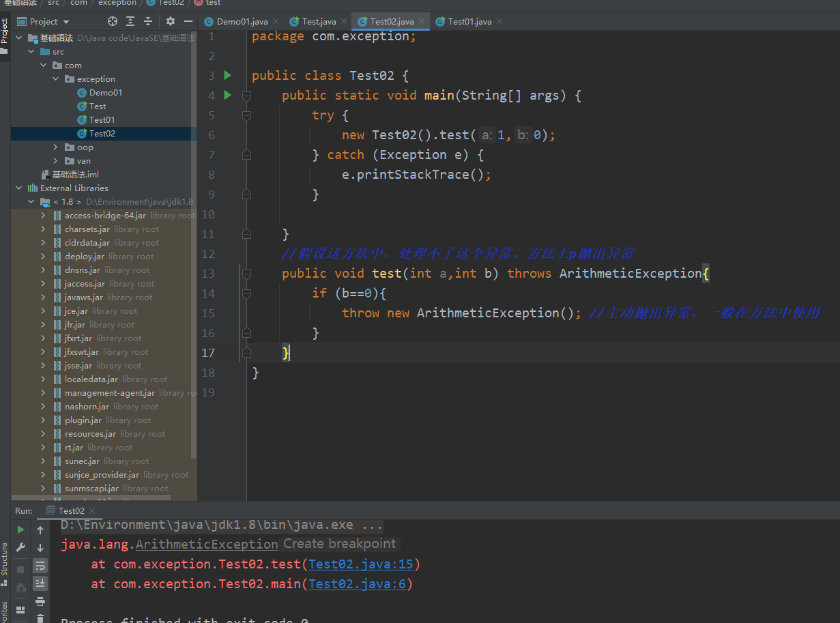Screen dimensions: 840x623
Task: Open Project panel settings gear
Action: click(x=171, y=21)
